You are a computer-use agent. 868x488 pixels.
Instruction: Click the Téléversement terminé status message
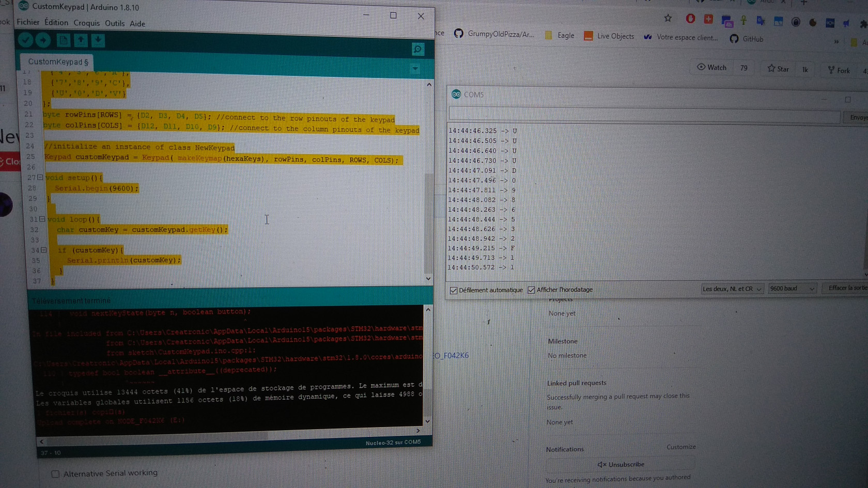point(71,301)
